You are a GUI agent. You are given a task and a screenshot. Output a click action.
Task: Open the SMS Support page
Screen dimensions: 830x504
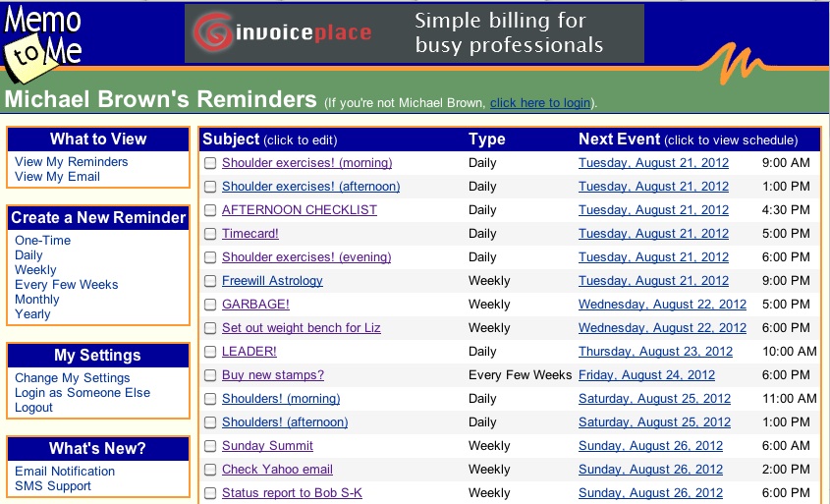52,486
